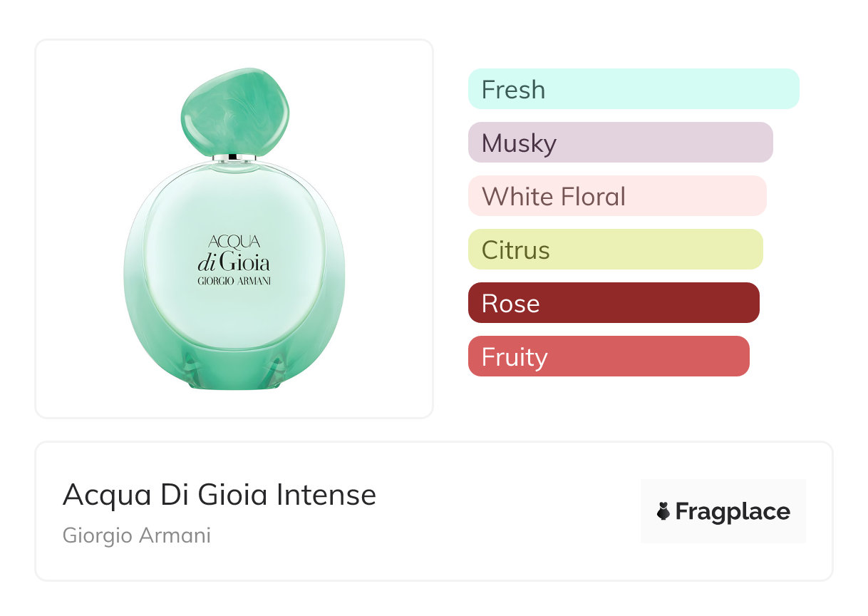This screenshot has width=868, height=616.
Task: Choose the White Floral accord bar
Action: click(x=616, y=196)
